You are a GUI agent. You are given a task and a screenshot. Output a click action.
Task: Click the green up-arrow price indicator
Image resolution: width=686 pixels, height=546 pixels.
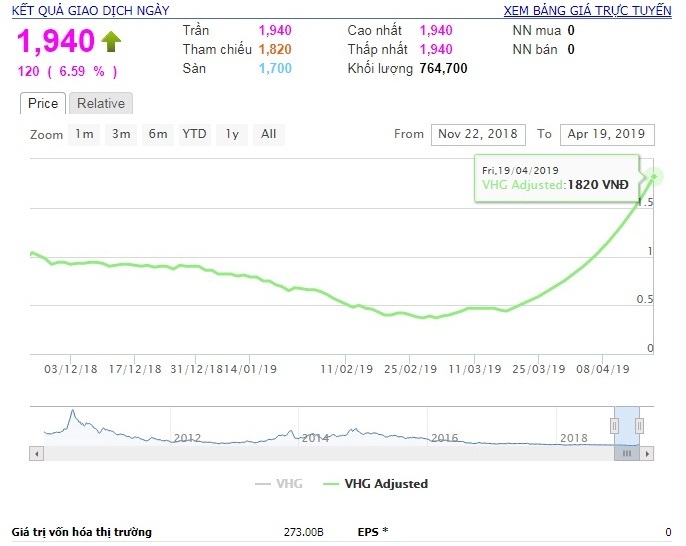[110, 42]
